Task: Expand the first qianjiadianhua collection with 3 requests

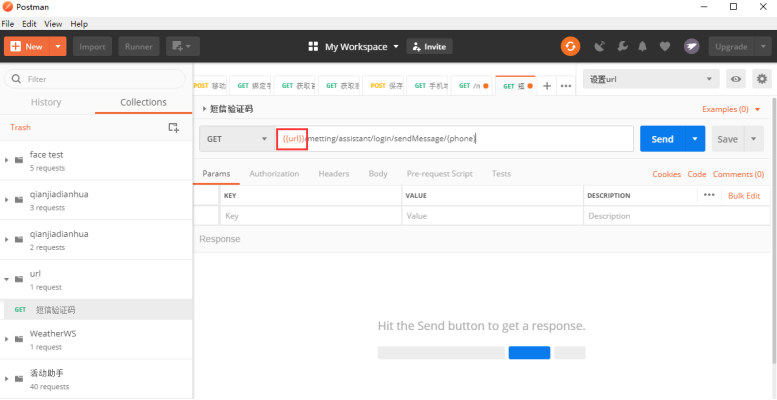Action: pyautogui.click(x=6, y=200)
